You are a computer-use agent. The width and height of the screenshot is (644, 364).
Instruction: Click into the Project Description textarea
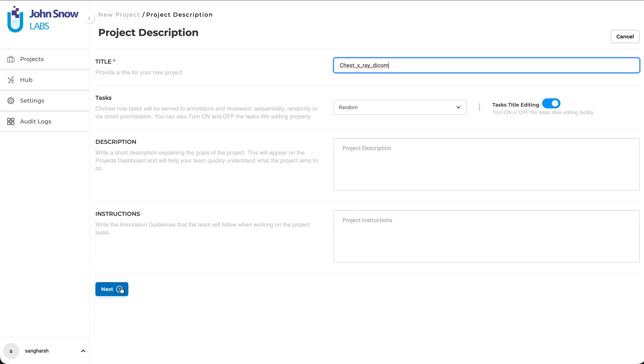(486, 164)
